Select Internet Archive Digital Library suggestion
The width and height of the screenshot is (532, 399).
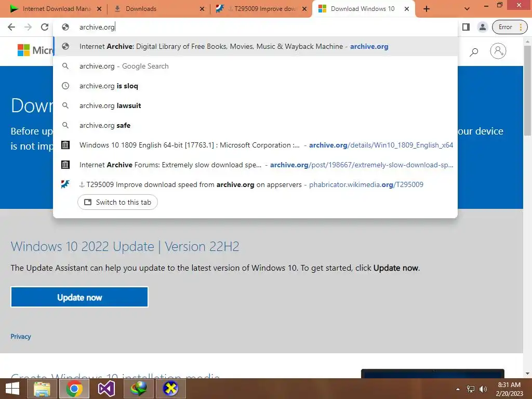click(255, 46)
